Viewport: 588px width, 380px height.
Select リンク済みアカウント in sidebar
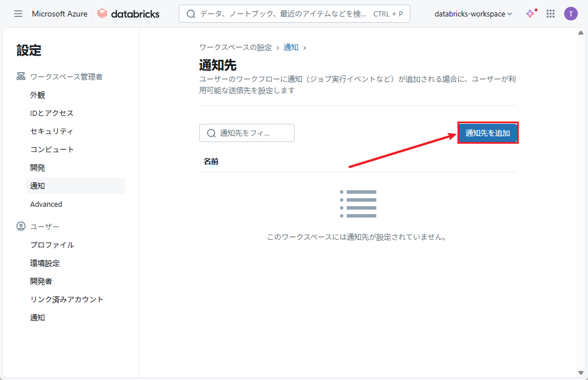click(x=66, y=299)
